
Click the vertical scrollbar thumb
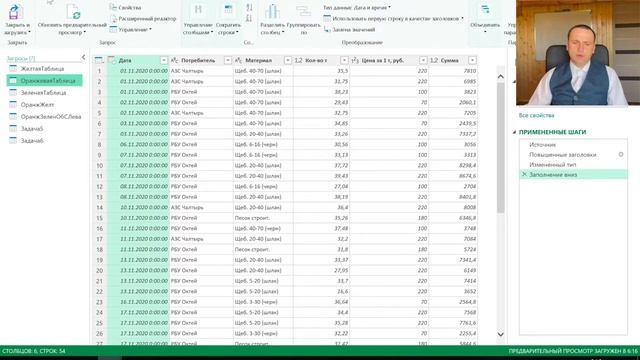click(501, 147)
